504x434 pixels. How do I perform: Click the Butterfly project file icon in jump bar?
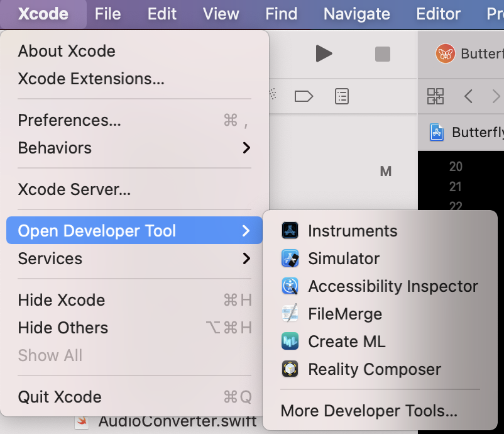437,132
